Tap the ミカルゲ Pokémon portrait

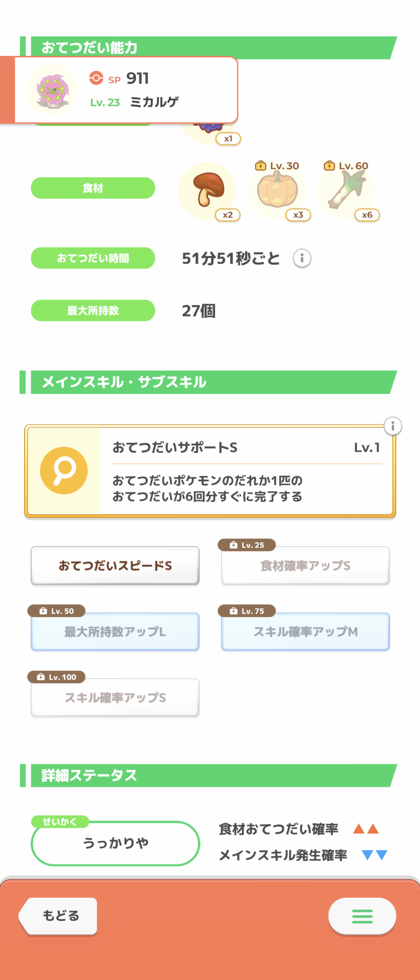pyautogui.click(x=52, y=90)
